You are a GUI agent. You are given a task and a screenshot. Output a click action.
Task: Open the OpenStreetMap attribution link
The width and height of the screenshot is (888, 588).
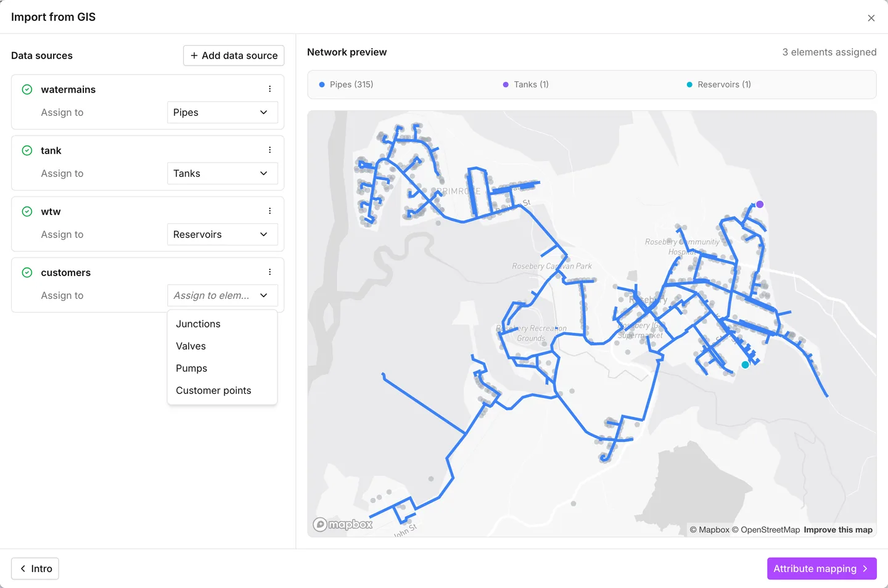766,530
